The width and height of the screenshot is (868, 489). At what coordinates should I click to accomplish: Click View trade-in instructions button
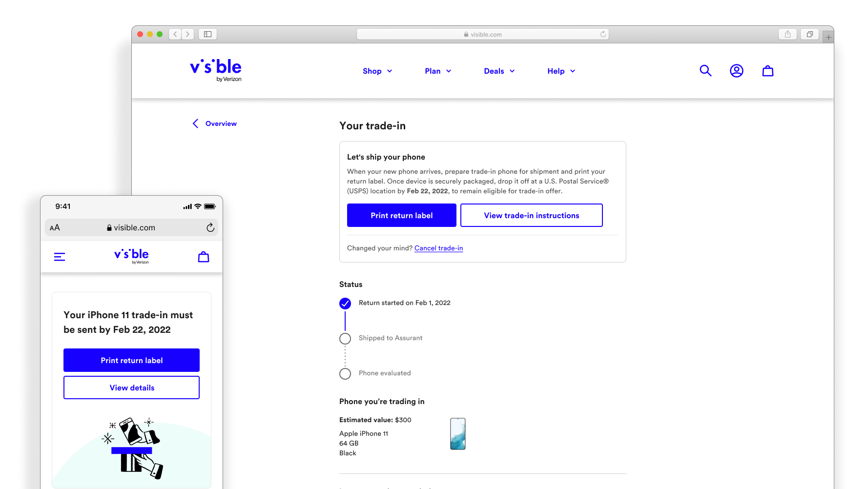pyautogui.click(x=532, y=215)
